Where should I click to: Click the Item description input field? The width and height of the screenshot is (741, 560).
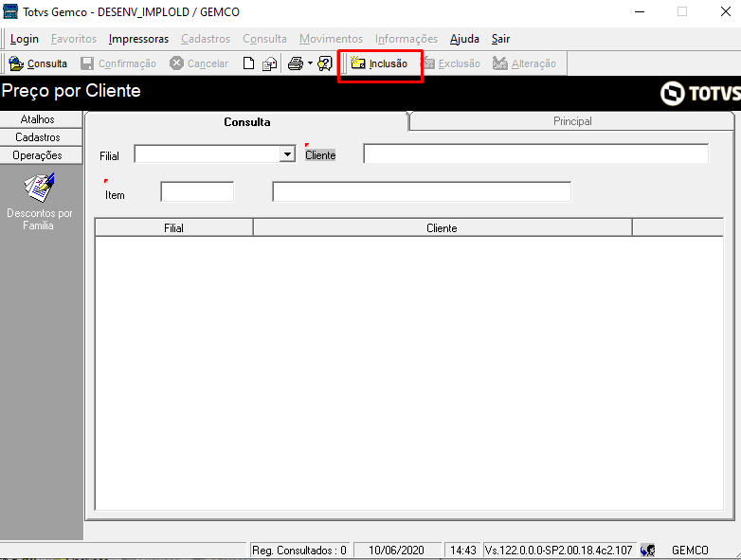[x=422, y=191]
